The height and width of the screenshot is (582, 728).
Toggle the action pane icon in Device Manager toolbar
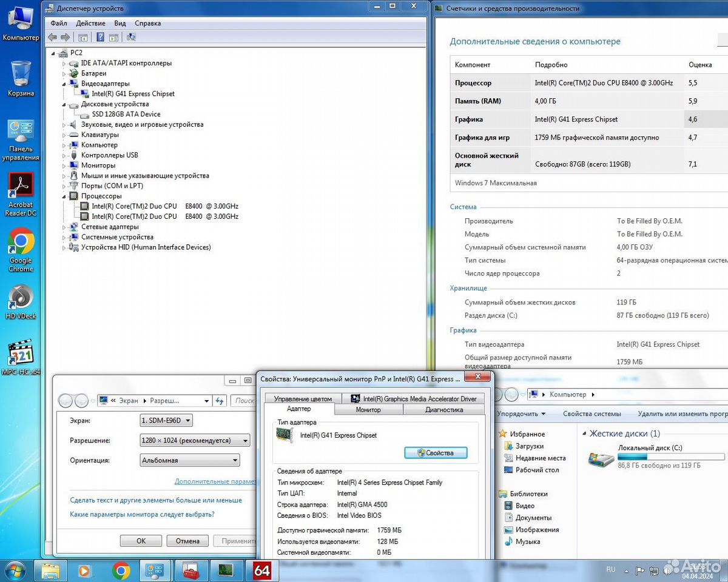point(113,37)
